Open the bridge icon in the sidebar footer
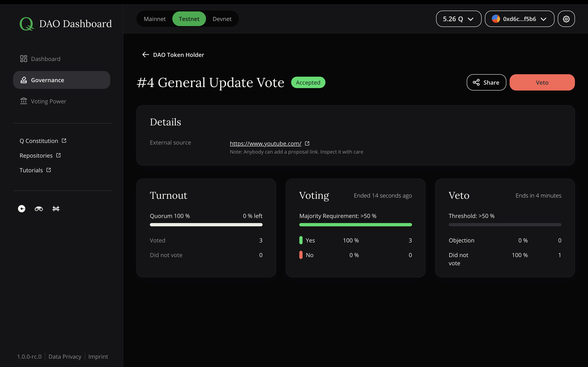The width and height of the screenshot is (588, 367). (56, 209)
